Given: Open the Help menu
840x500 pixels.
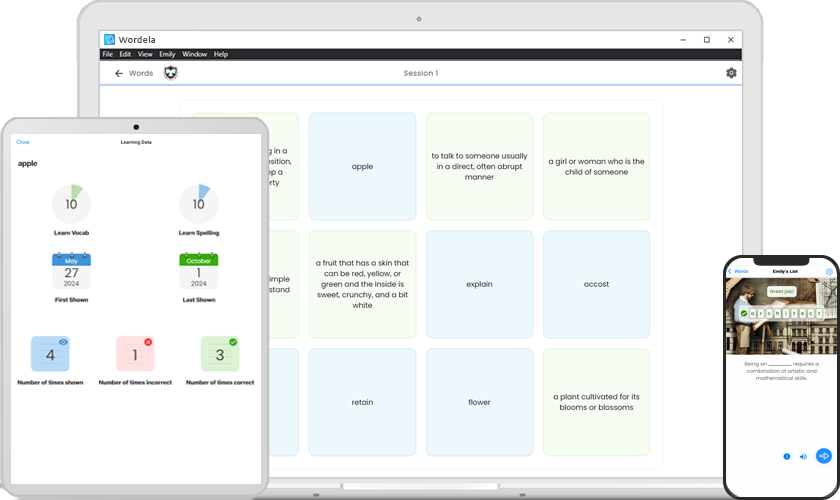Looking at the screenshot, I should 221,54.
